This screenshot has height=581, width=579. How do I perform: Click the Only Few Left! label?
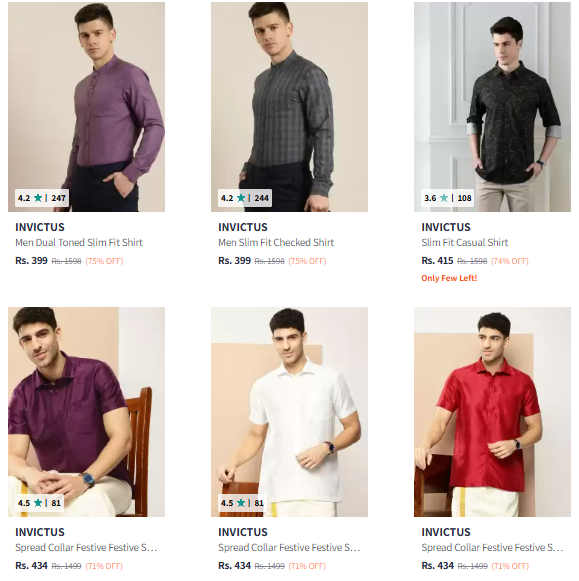[449, 278]
